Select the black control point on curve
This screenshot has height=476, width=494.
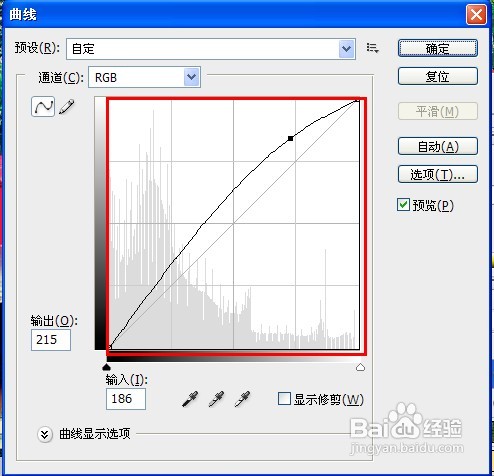coord(290,138)
